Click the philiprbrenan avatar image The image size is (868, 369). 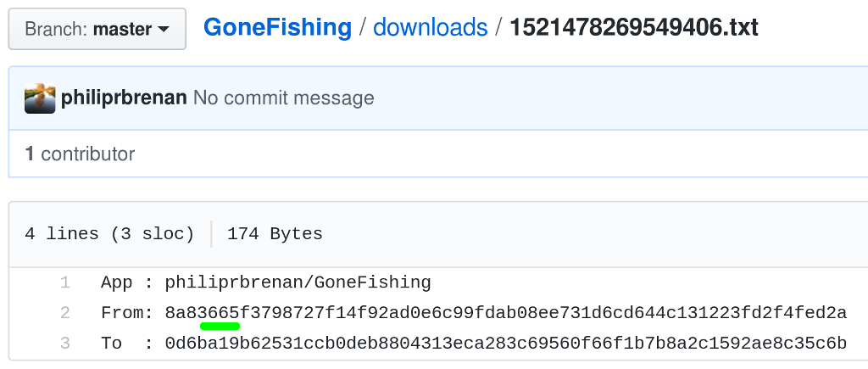pos(40,98)
